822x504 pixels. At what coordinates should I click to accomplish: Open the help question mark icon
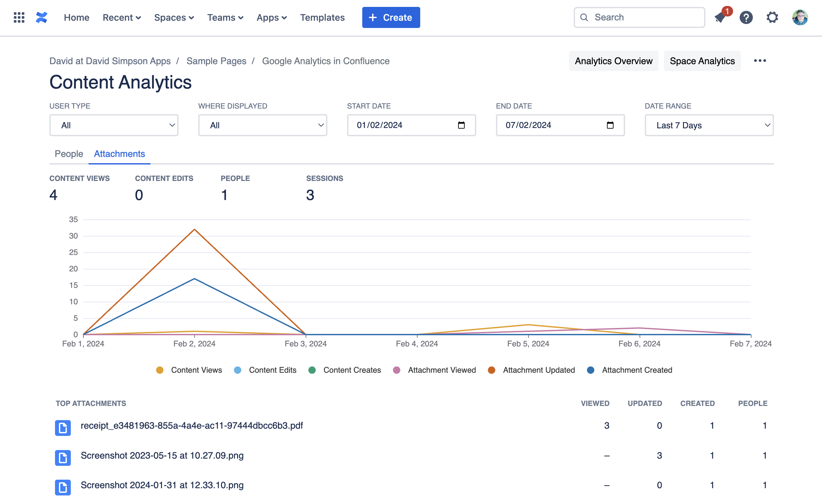pyautogui.click(x=746, y=17)
